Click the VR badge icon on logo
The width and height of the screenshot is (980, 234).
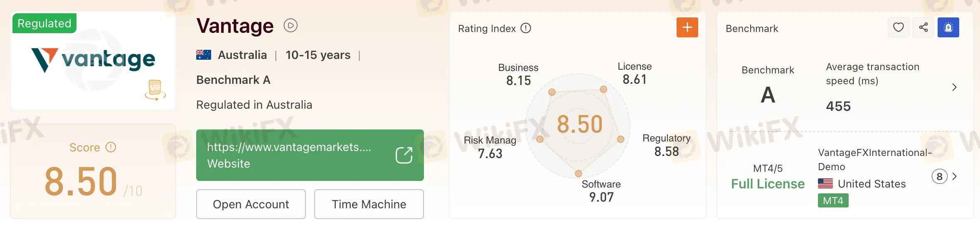pyautogui.click(x=155, y=90)
